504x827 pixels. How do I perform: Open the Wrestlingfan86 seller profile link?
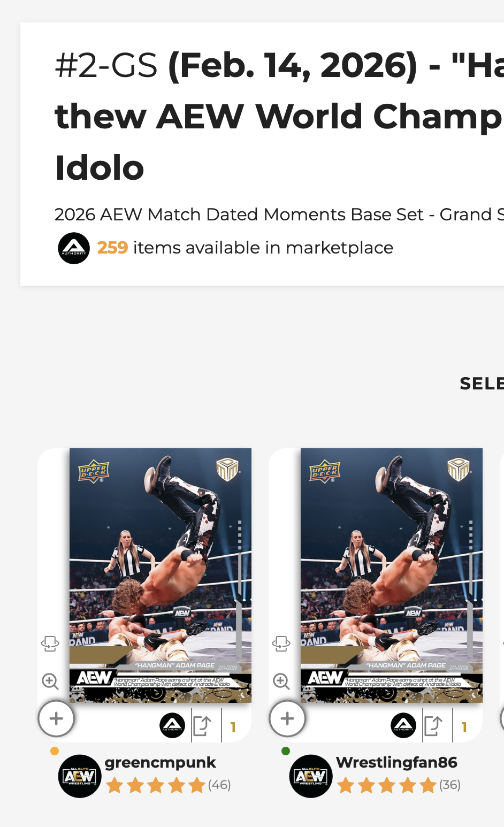(396, 762)
